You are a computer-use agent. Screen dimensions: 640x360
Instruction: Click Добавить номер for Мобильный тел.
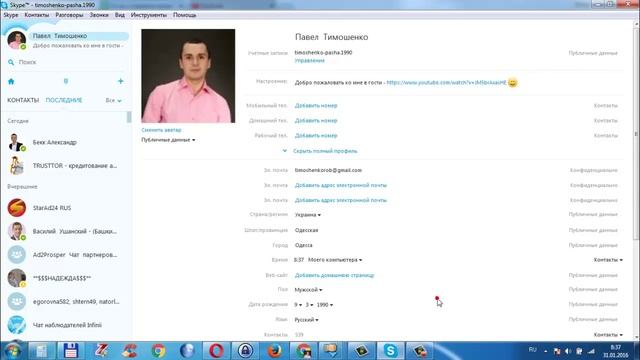pos(316,106)
